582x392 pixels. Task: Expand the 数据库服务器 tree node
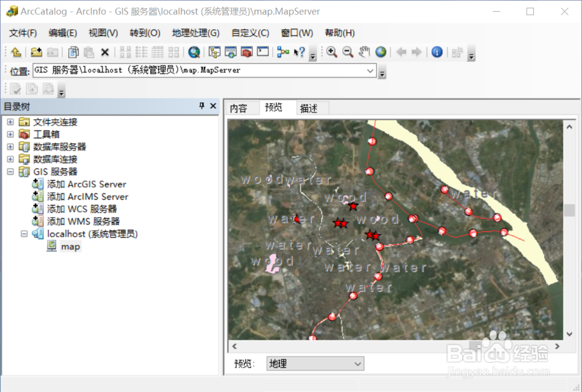(10, 147)
